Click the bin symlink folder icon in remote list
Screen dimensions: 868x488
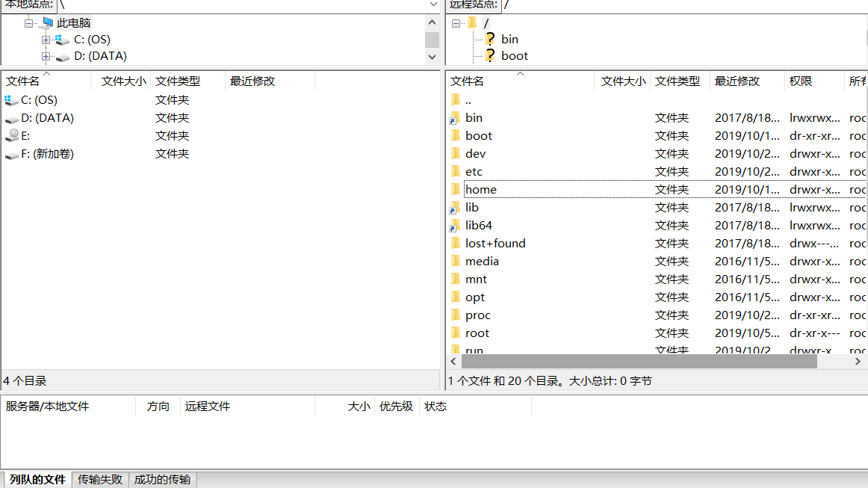coord(454,118)
